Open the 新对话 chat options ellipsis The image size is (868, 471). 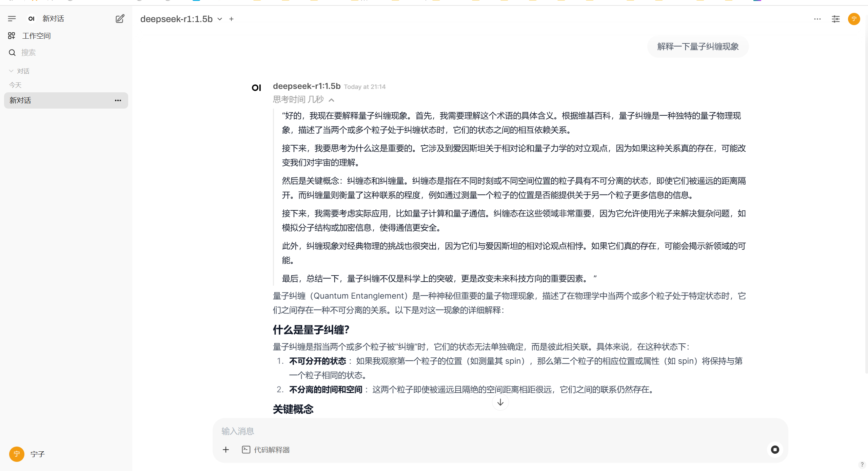coord(118,100)
